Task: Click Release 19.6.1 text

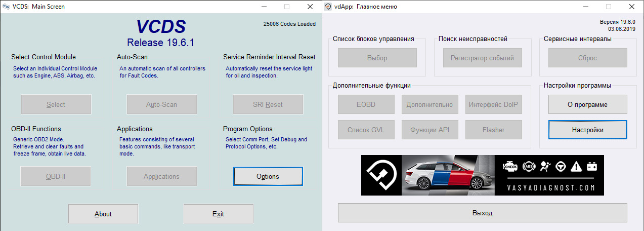Action: coord(160,42)
